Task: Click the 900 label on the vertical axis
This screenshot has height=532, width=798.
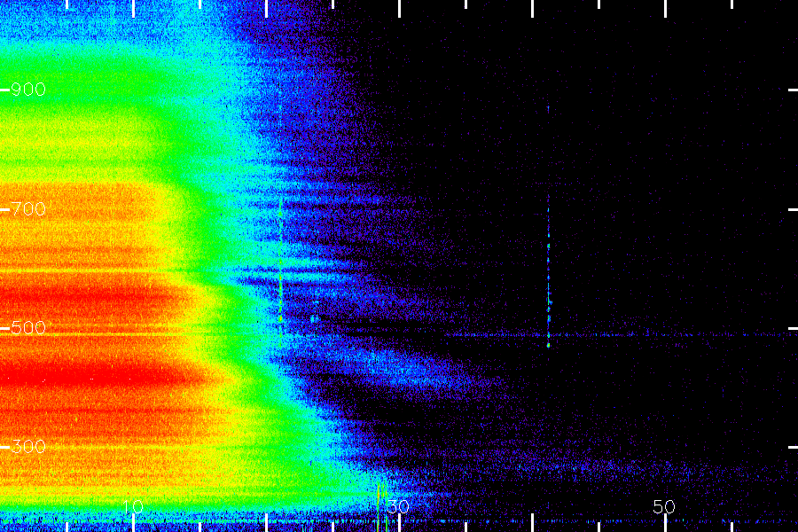Action: (x=28, y=90)
